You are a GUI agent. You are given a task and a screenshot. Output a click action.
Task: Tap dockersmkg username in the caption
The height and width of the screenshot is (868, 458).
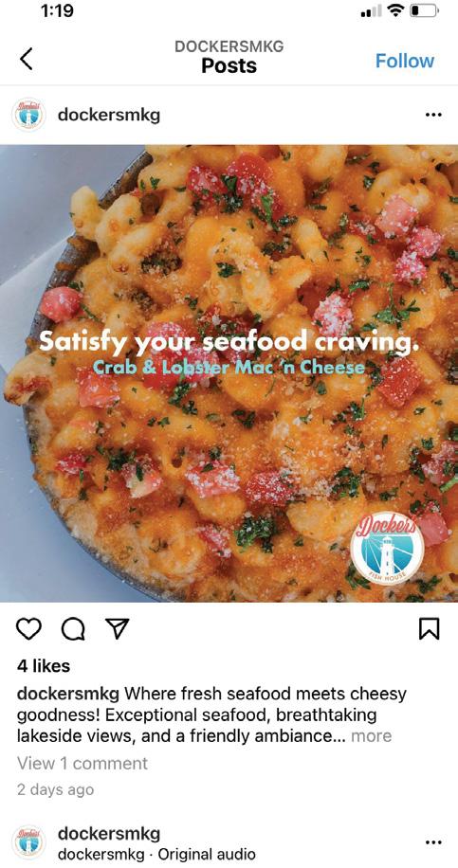(68, 694)
